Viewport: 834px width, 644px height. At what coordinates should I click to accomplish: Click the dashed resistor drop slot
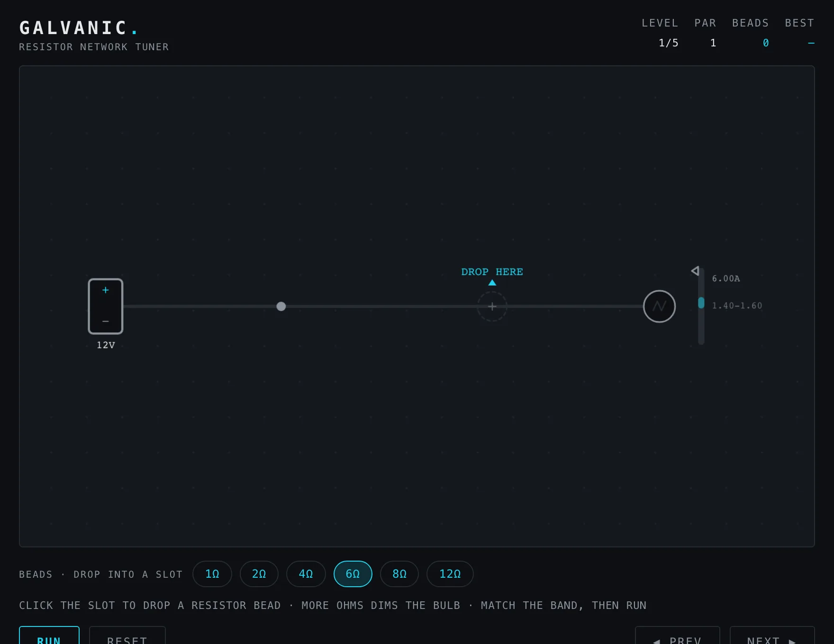(x=492, y=306)
